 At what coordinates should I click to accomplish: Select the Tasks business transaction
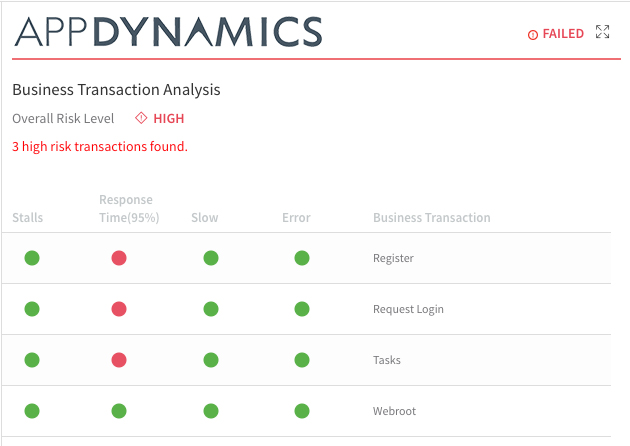click(386, 360)
